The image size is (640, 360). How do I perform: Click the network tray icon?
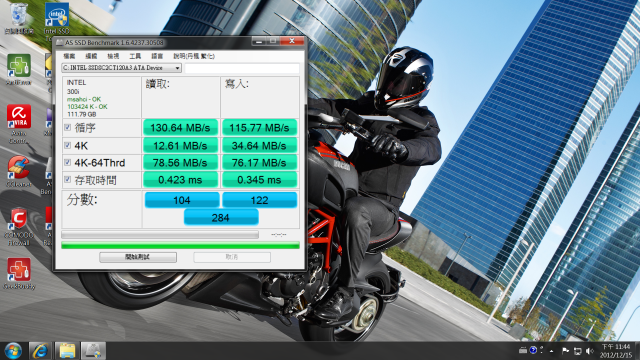[x=578, y=351]
